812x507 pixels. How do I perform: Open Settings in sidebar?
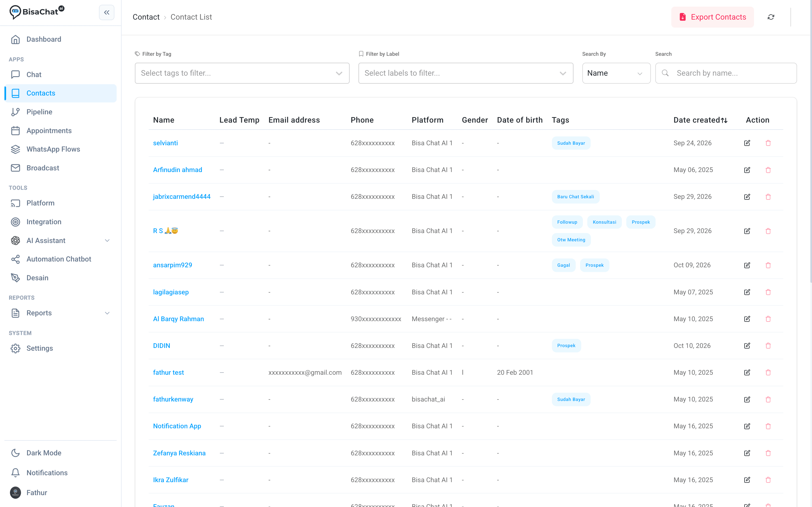tap(61, 348)
